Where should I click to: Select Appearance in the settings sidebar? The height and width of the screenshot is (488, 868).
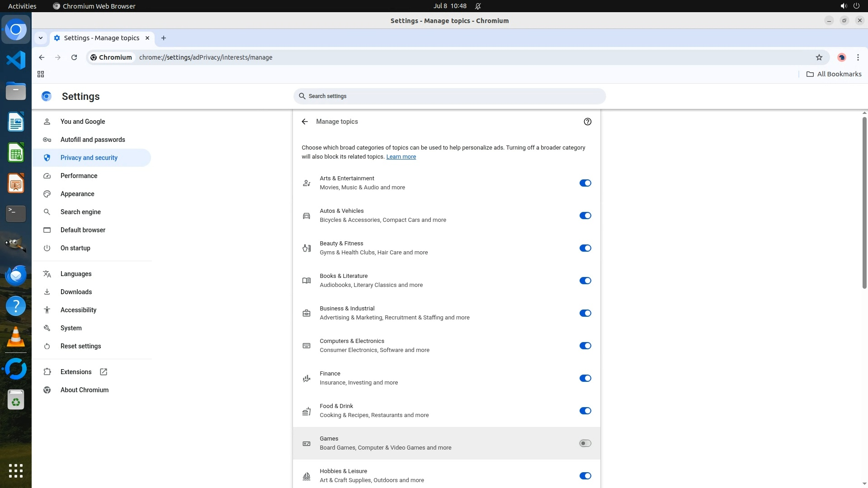pos(77,194)
